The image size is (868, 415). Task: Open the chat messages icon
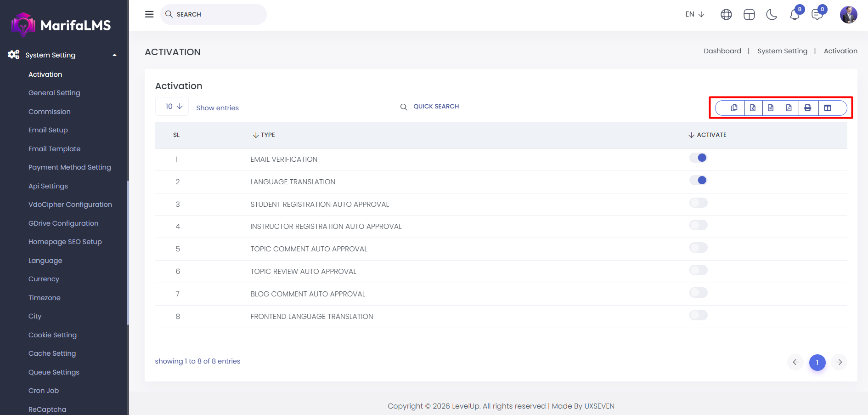click(817, 15)
